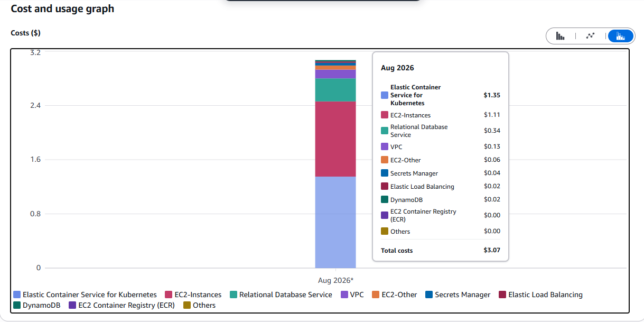Click the Costs ($) axis title
This screenshot has width=644, height=322.
(25, 33)
